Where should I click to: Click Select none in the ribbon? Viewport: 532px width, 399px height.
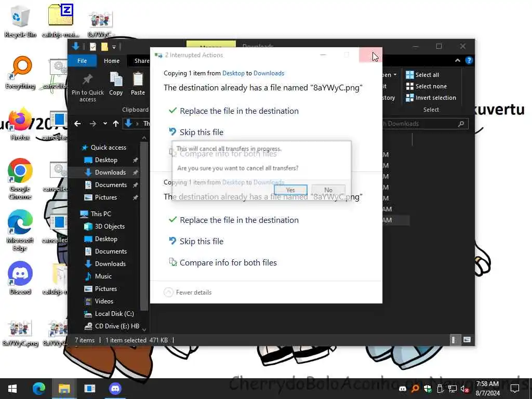pos(427,86)
